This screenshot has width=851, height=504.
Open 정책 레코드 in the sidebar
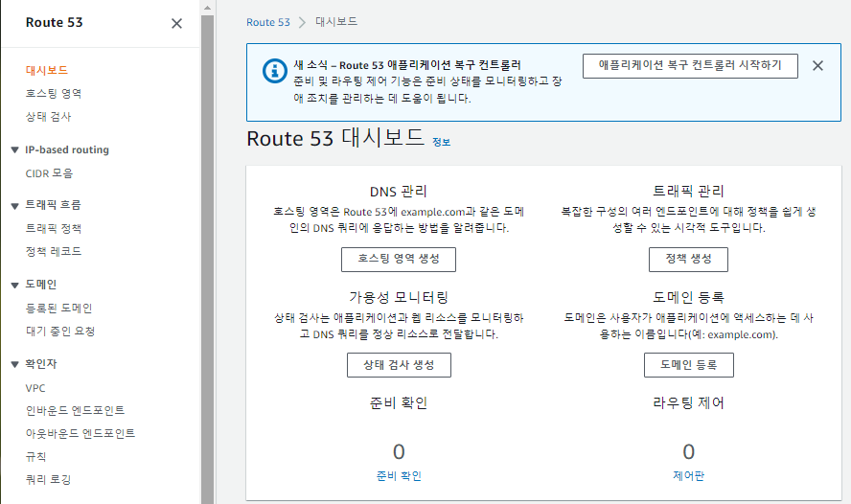pos(54,251)
